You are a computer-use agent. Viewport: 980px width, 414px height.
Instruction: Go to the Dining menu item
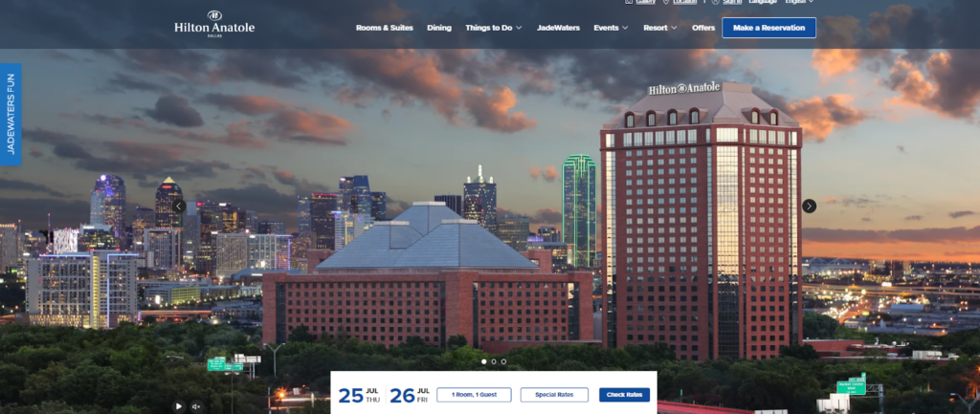438,28
